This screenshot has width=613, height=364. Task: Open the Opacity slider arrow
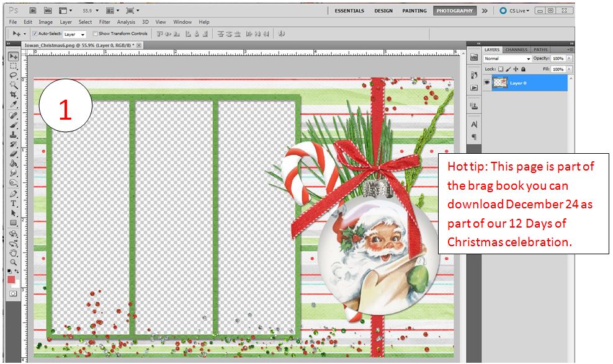point(569,58)
